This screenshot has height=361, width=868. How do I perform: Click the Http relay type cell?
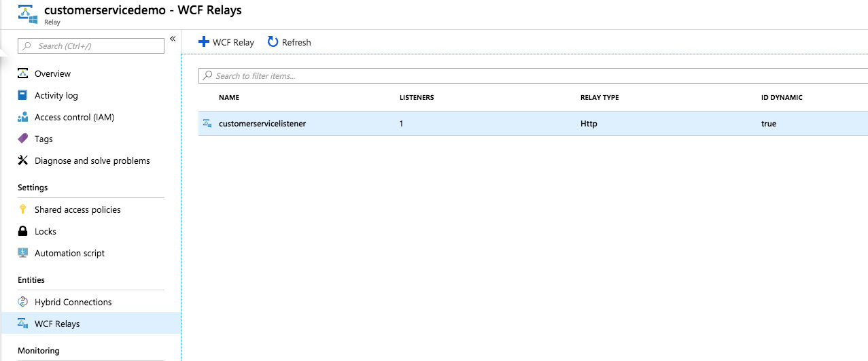(x=589, y=124)
